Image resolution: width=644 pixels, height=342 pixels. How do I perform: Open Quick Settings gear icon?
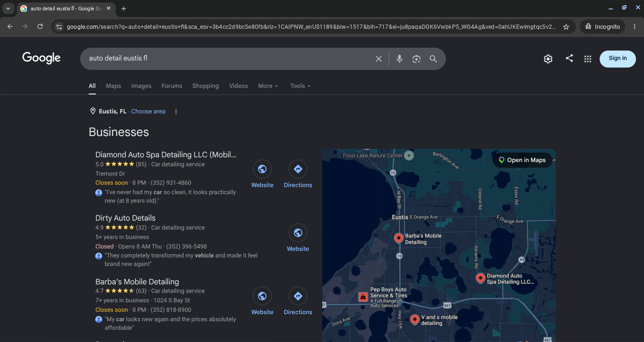tap(548, 59)
